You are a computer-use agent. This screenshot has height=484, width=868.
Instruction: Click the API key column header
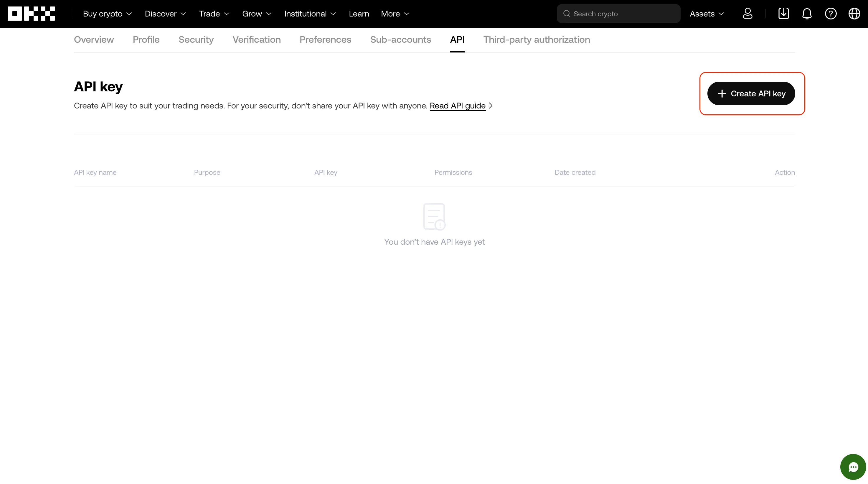click(x=326, y=172)
